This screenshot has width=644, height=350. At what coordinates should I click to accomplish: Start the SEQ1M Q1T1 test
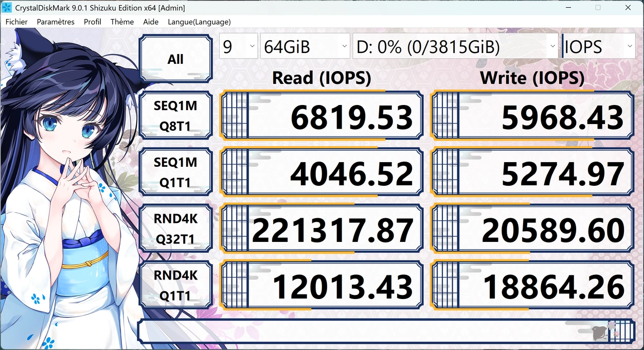175,172
